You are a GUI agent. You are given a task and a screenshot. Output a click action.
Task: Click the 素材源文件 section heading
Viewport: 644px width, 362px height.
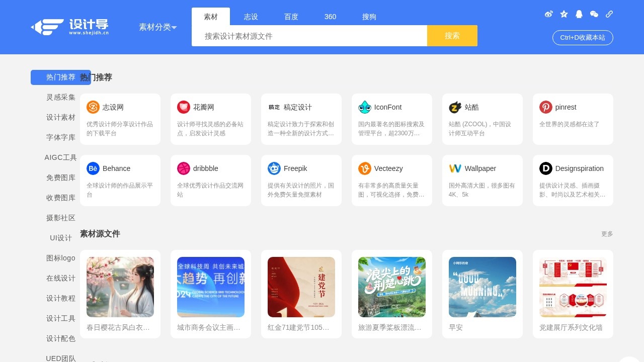tap(100, 234)
